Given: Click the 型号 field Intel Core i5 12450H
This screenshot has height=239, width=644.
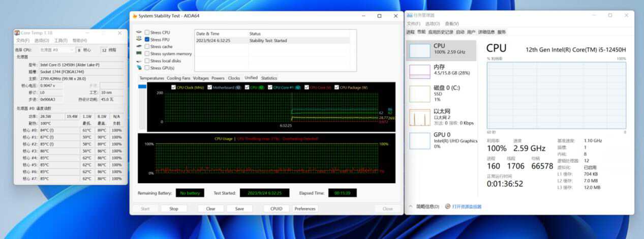Looking at the screenshot, I should 81,65.
